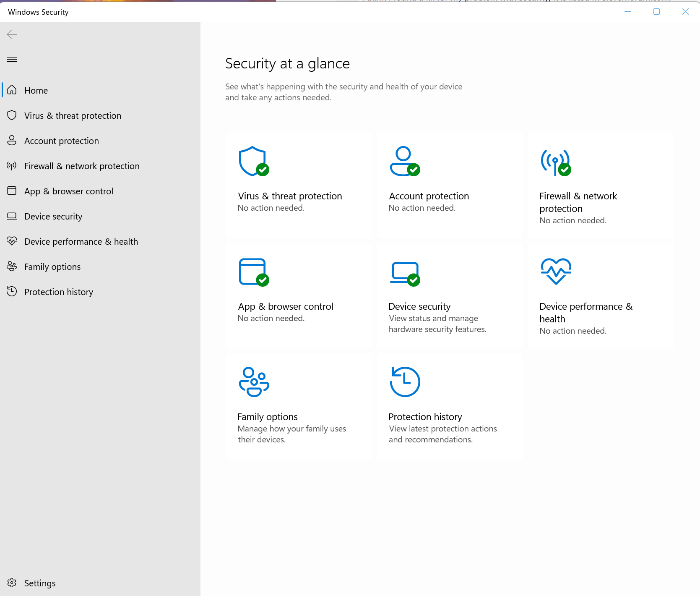Select Device performance & health sidebar item
The width and height of the screenshot is (700, 596).
(100, 241)
